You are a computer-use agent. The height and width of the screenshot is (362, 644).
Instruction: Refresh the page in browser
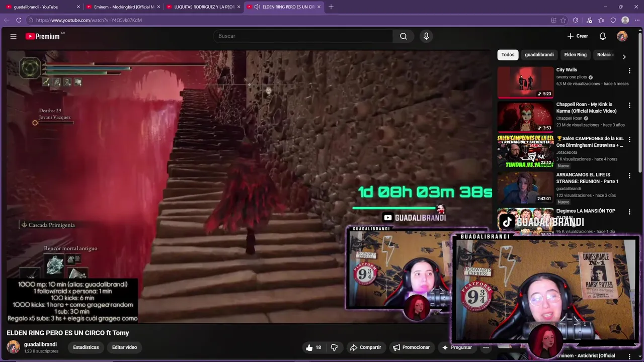(x=19, y=20)
